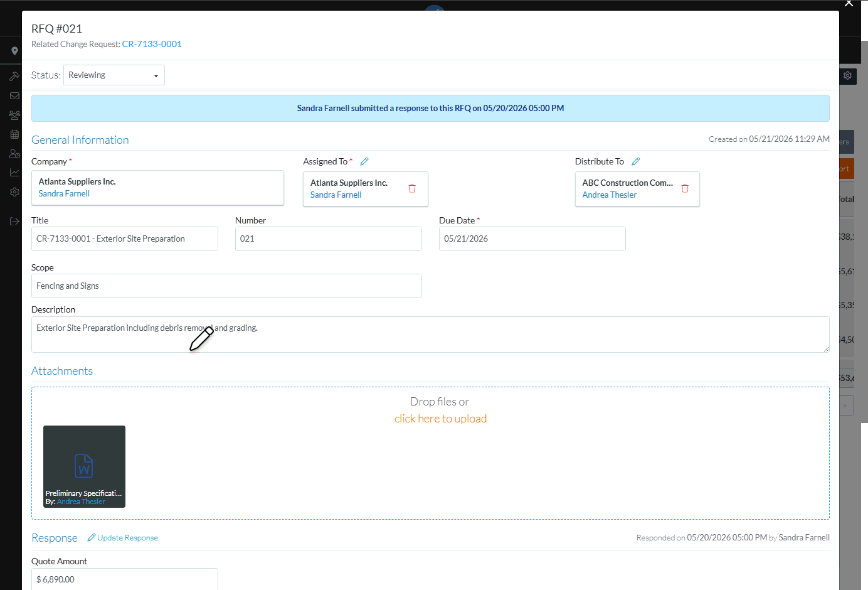Image resolution: width=868 pixels, height=590 pixels.
Task: Click the gear icon behind the dialog
Action: (847, 75)
